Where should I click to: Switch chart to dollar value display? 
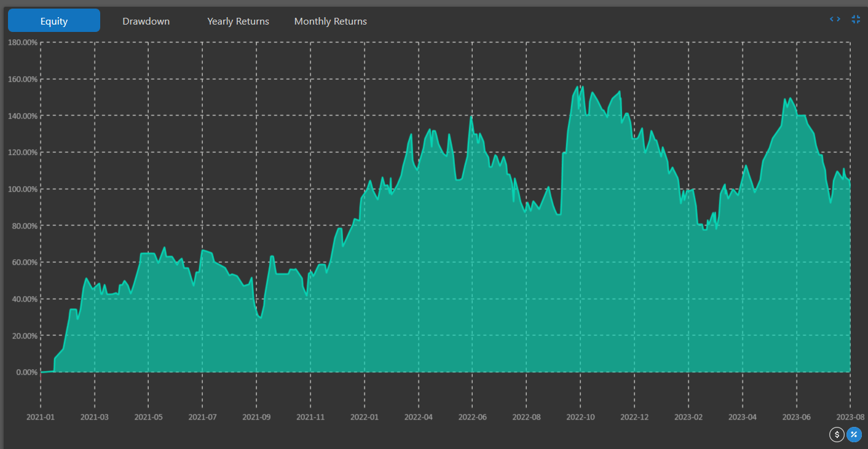click(837, 435)
